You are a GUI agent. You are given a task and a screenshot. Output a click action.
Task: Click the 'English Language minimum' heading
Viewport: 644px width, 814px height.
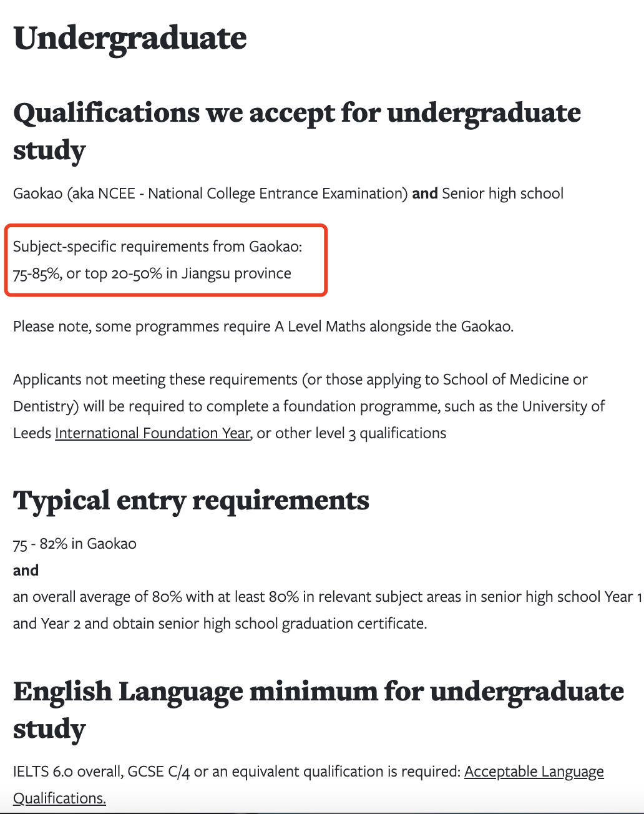coord(318,710)
